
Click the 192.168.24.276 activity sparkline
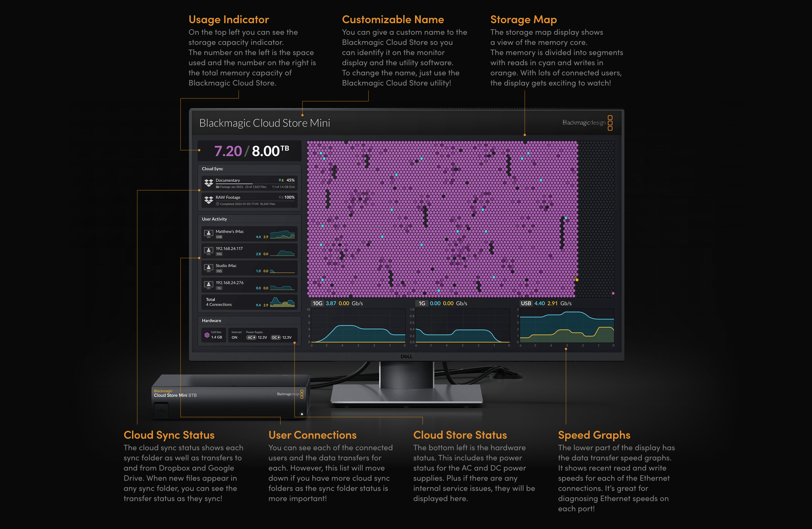pos(282,287)
